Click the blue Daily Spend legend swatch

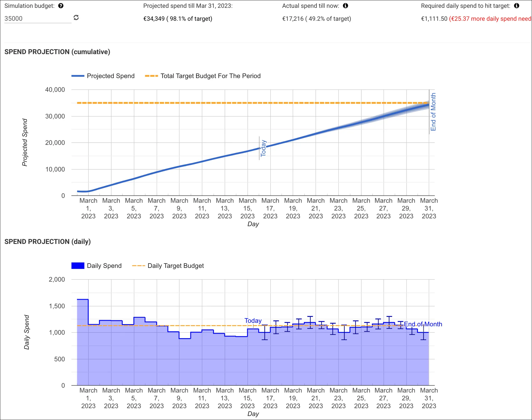pyautogui.click(x=78, y=266)
